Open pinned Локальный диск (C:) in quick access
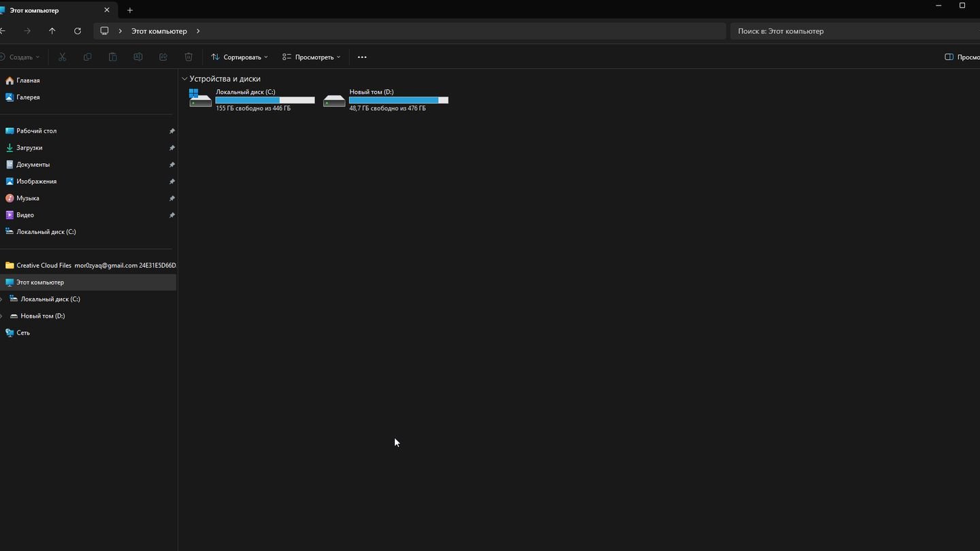This screenshot has height=551, width=980. click(x=46, y=232)
